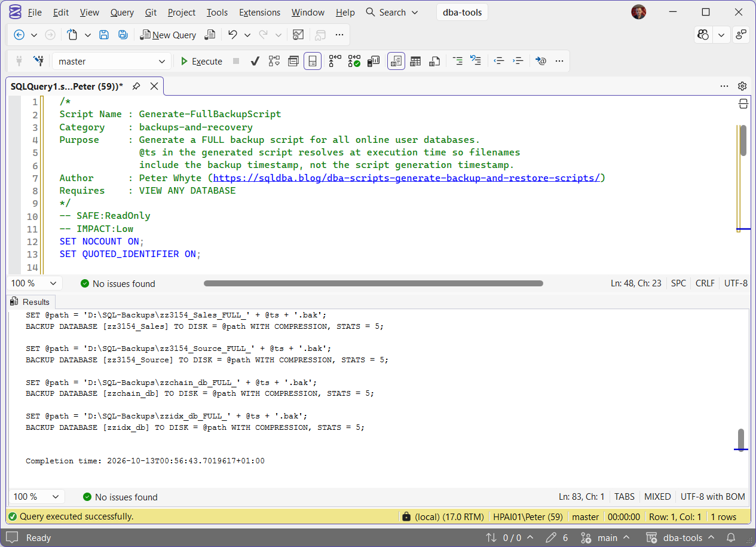Click the Navigate Backward arrow icon
The image size is (756, 547).
(x=19, y=35)
